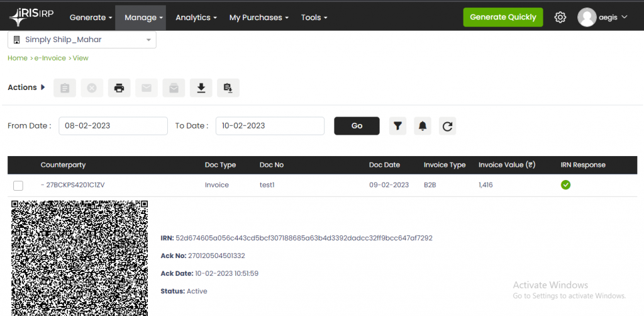Click Ack No 270120504501332
The height and width of the screenshot is (316, 644).
[x=216, y=256]
